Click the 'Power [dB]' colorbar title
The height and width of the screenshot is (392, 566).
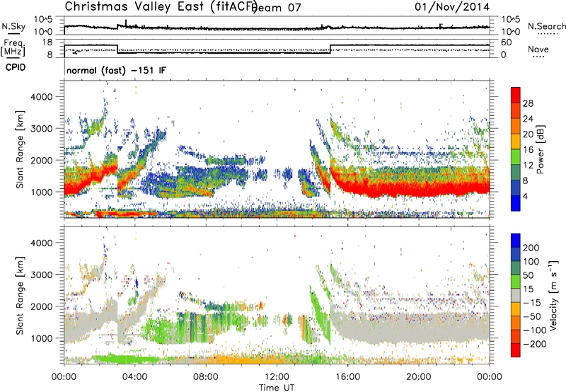point(541,149)
